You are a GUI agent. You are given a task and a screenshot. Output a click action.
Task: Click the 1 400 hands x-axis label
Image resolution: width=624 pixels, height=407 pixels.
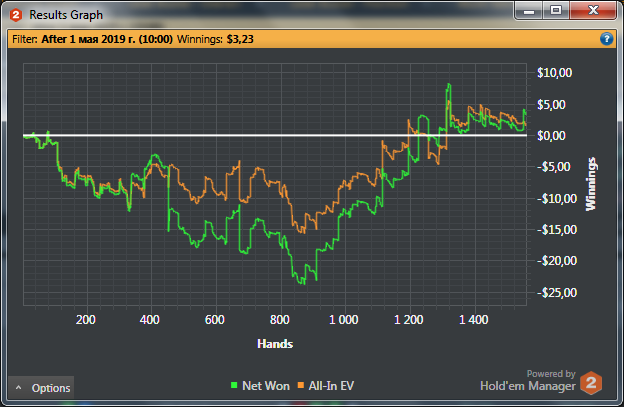pos(474,319)
